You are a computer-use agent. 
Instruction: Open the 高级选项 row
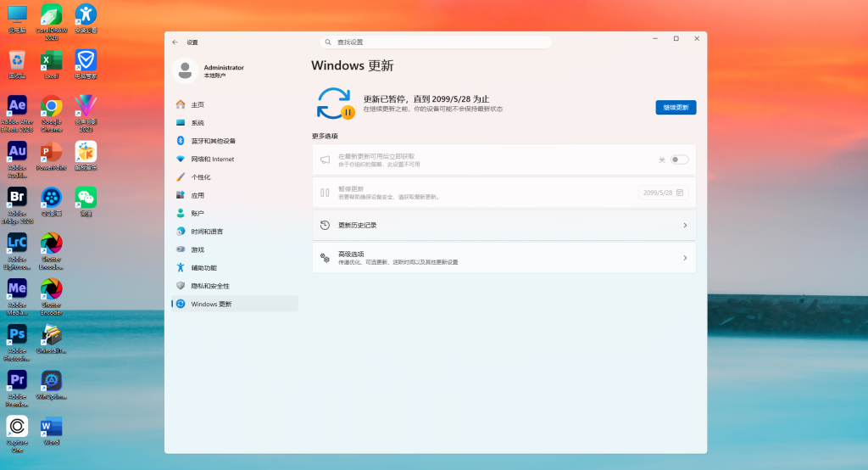point(504,258)
